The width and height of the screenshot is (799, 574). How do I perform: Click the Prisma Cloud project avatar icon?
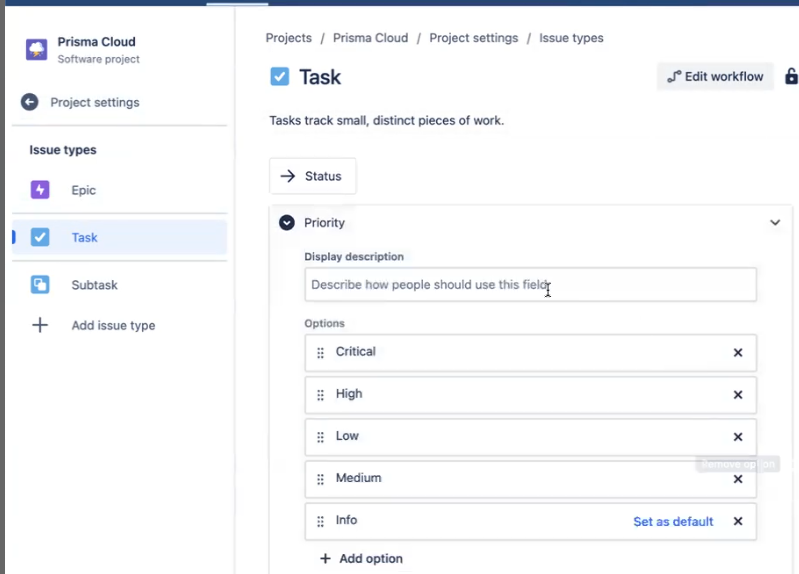pos(37,49)
